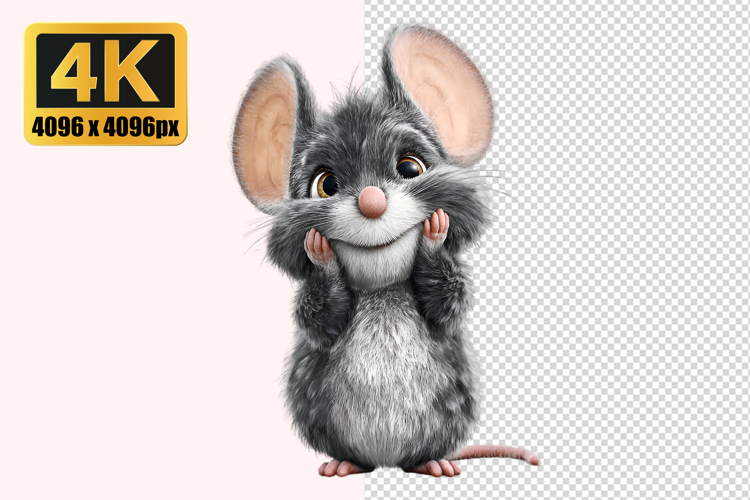This screenshot has width=750, height=500.
Task: Click the mouse's pink nose
Action: 372,202
